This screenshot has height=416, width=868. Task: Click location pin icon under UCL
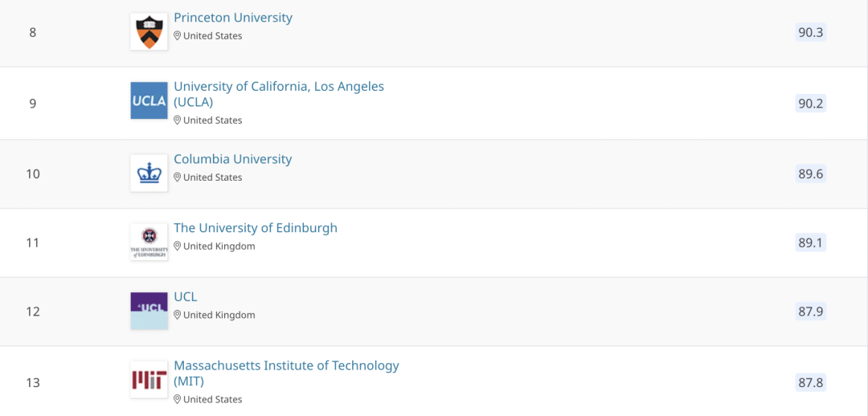178,316
